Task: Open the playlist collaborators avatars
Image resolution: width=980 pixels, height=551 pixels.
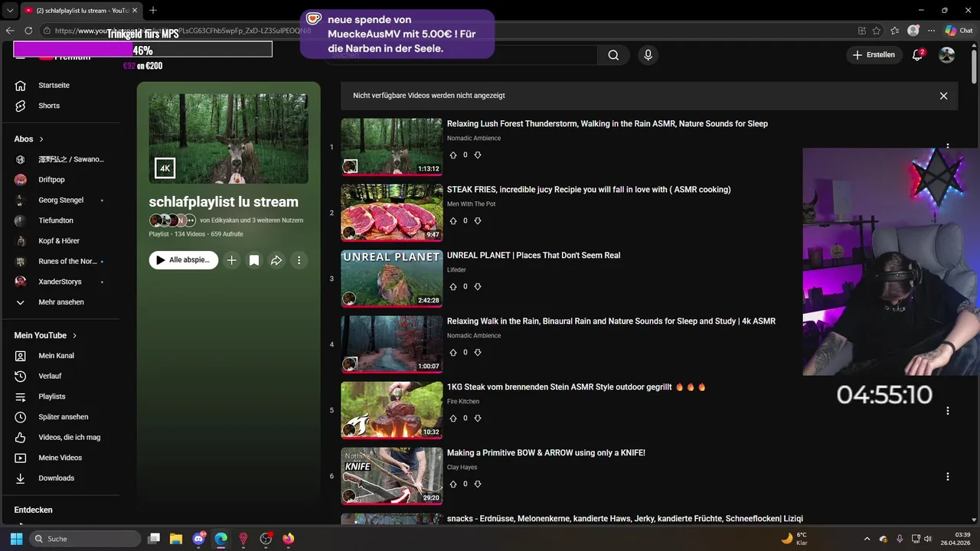Action: (x=173, y=220)
